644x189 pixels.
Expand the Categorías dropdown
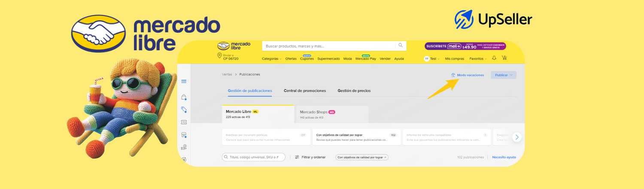pos(271,59)
